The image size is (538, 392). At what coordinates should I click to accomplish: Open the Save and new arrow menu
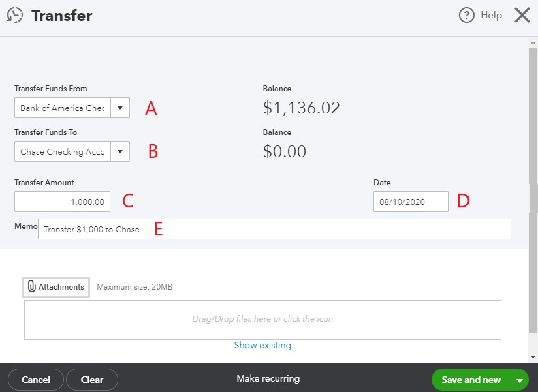(x=520, y=380)
